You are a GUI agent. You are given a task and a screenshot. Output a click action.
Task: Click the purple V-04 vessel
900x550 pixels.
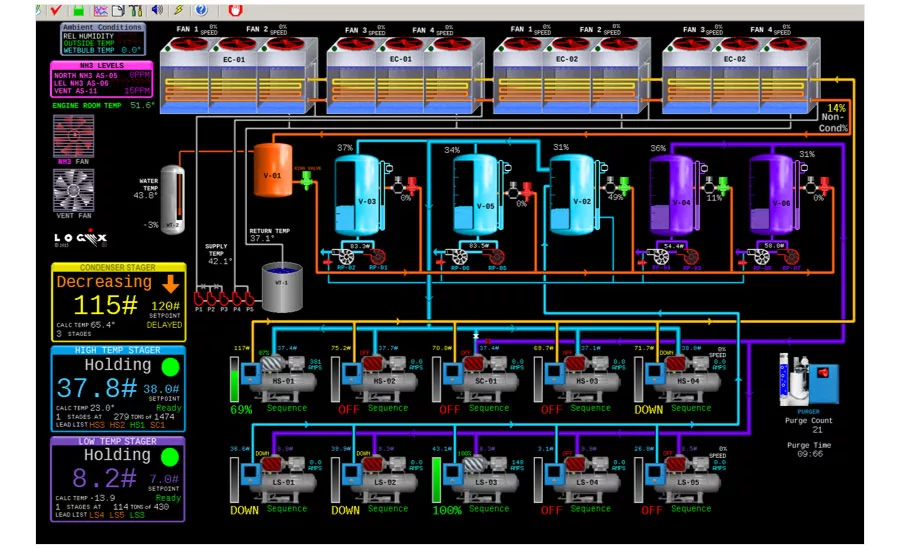(673, 195)
